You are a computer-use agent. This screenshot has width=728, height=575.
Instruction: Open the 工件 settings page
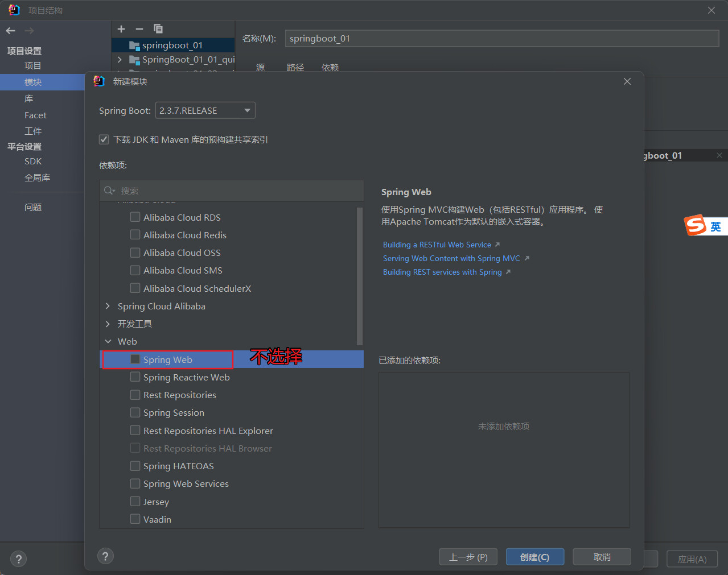[x=33, y=131]
